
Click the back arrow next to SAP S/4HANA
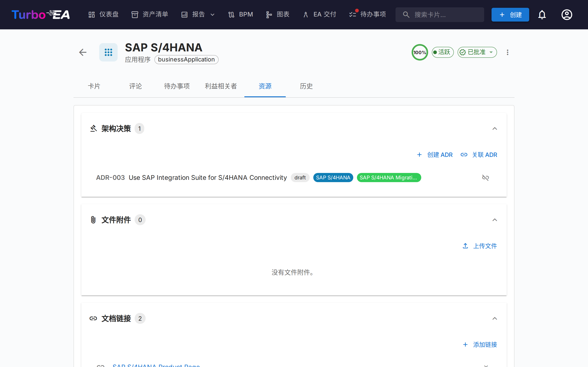pyautogui.click(x=83, y=52)
